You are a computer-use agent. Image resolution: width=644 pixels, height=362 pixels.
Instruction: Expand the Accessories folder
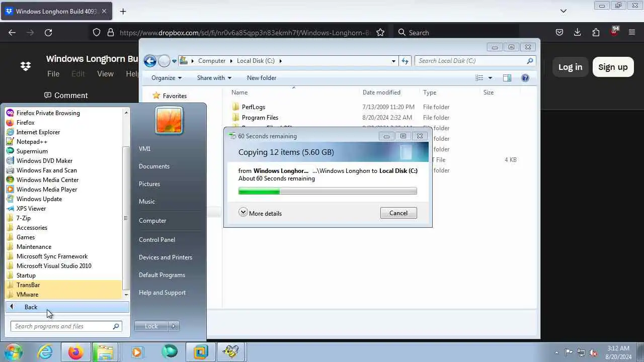[32, 228]
